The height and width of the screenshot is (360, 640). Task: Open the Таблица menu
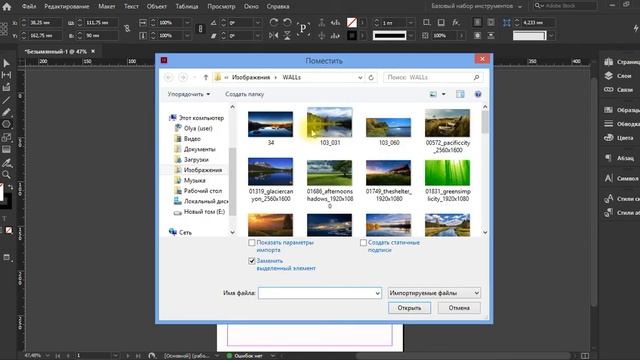coord(187,6)
